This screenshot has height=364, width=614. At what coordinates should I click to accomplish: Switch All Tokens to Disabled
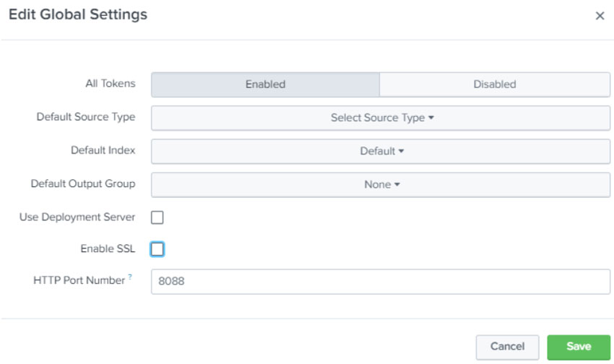494,84
